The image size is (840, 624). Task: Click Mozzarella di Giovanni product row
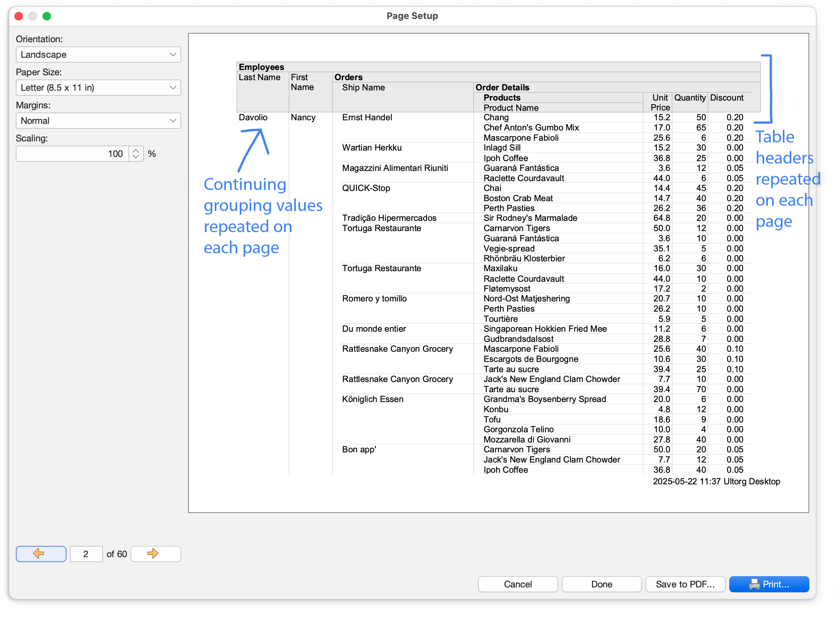527,439
